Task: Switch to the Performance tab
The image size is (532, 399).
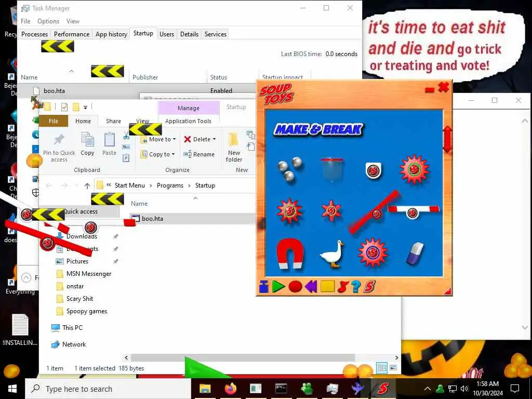Action: [x=72, y=34]
